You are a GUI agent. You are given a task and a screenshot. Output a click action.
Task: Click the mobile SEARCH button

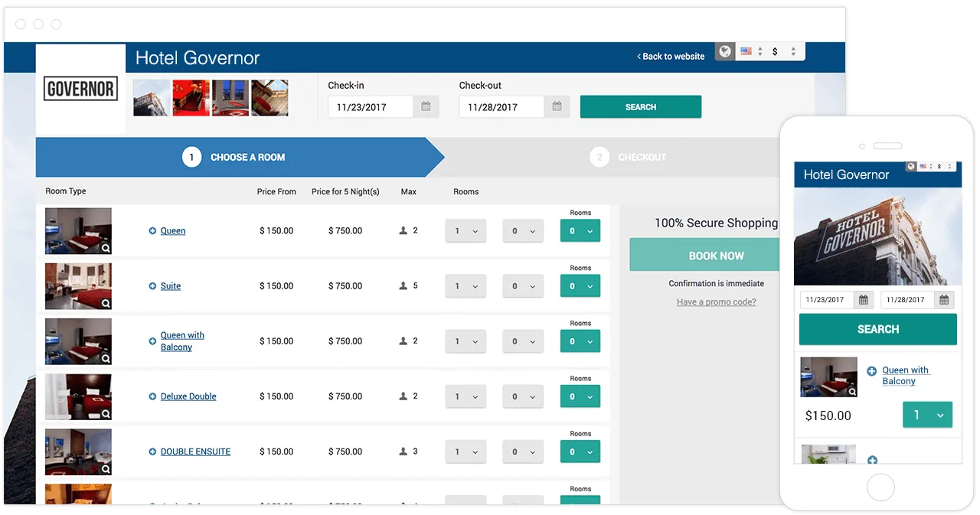[x=878, y=329]
